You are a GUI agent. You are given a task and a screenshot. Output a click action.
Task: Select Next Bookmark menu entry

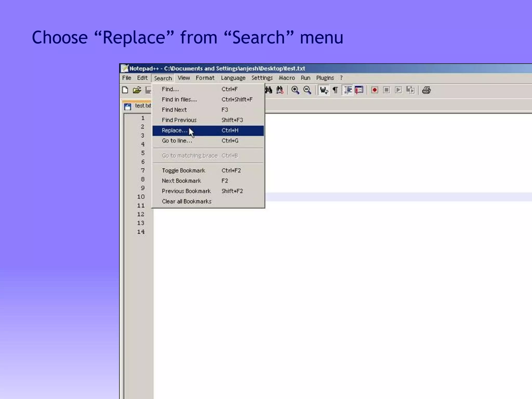(208, 181)
